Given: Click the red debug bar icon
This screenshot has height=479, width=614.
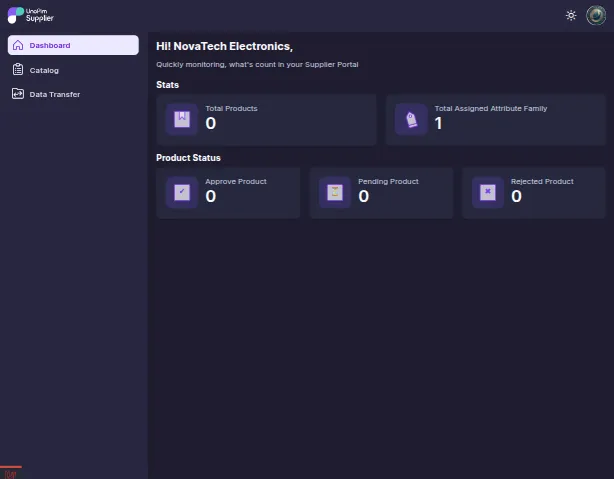Looking at the screenshot, I should coord(11,473).
